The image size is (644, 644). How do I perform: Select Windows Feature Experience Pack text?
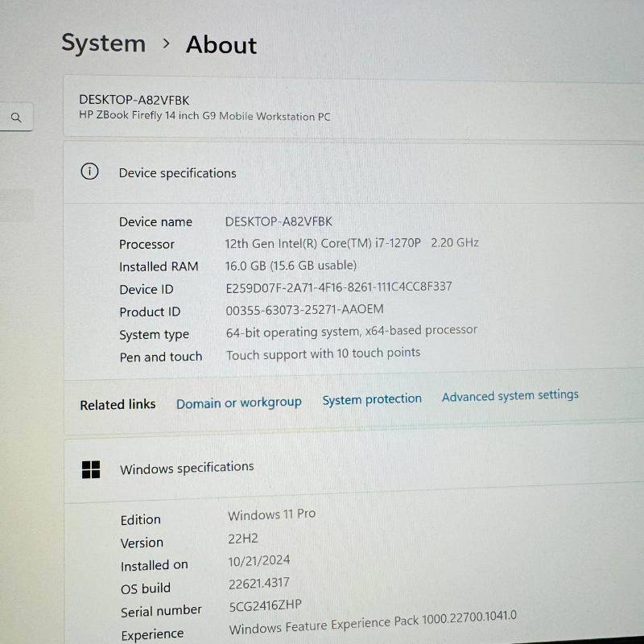(373, 622)
